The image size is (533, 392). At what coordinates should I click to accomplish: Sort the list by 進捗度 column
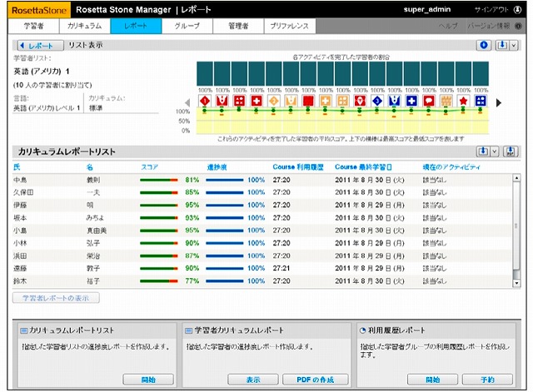pyautogui.click(x=217, y=166)
